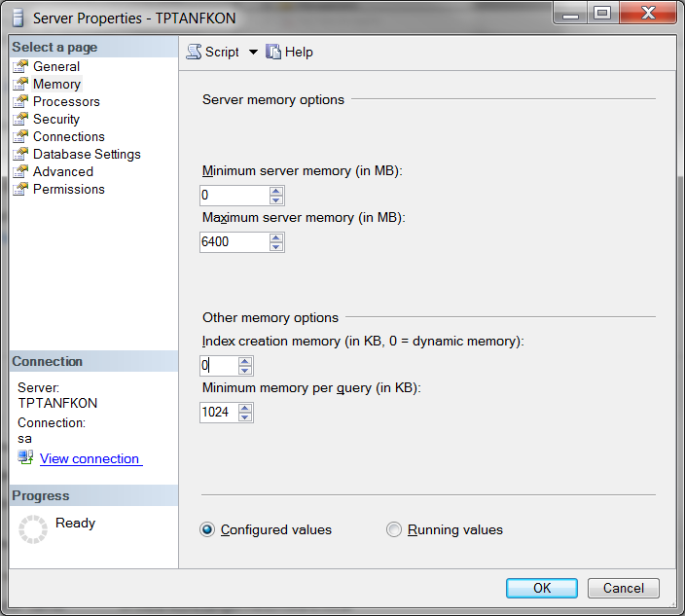Click the Database Settings page icon
This screenshot has height=616, width=685.
[x=20, y=154]
